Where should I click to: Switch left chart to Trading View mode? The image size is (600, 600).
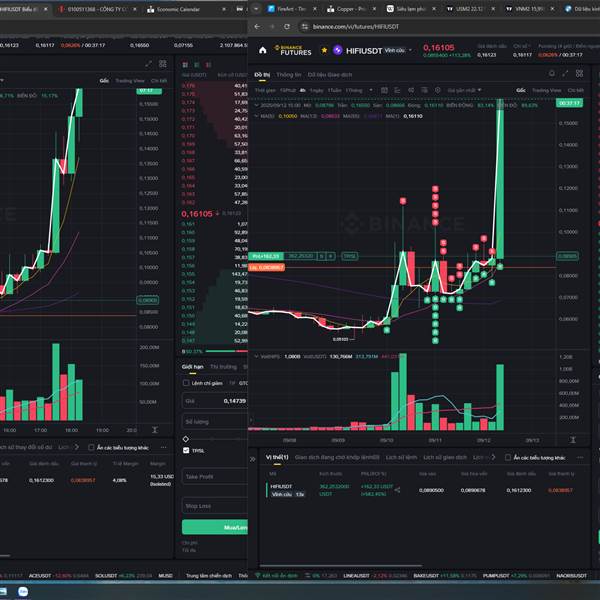pos(130,81)
